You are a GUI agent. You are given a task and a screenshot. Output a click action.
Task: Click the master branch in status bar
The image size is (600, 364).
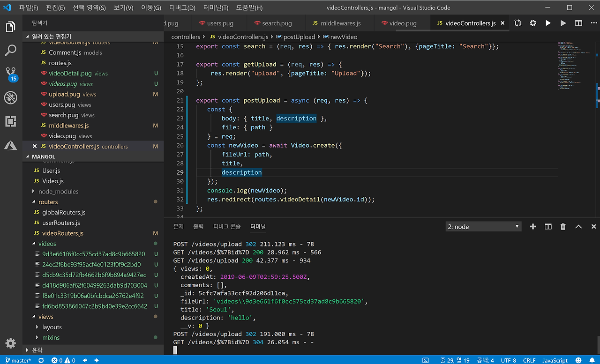[x=18, y=360]
